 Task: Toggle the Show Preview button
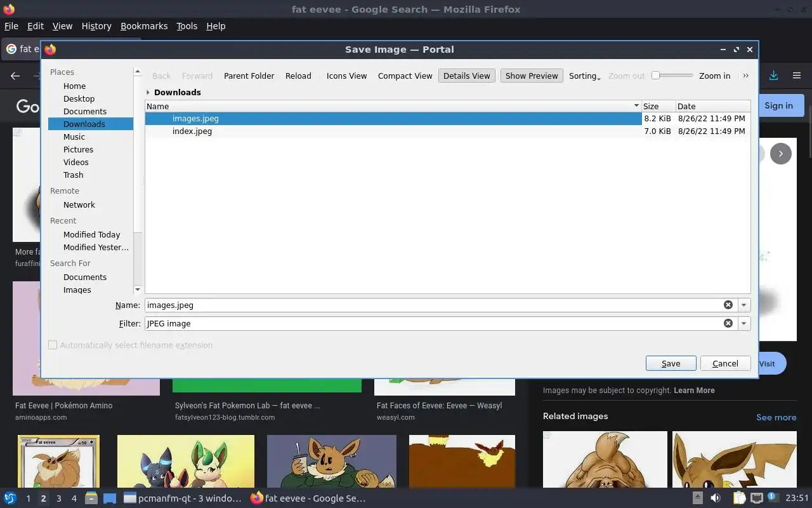pyautogui.click(x=532, y=76)
